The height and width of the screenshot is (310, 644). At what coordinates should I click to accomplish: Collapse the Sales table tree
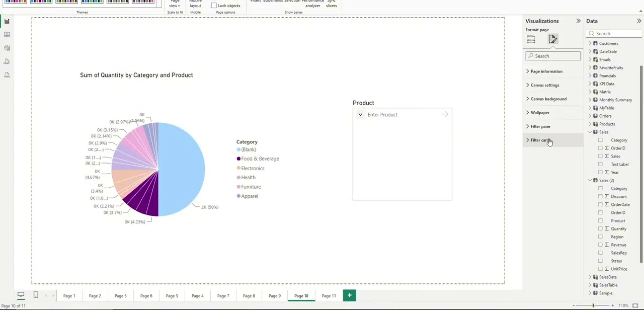(590, 132)
